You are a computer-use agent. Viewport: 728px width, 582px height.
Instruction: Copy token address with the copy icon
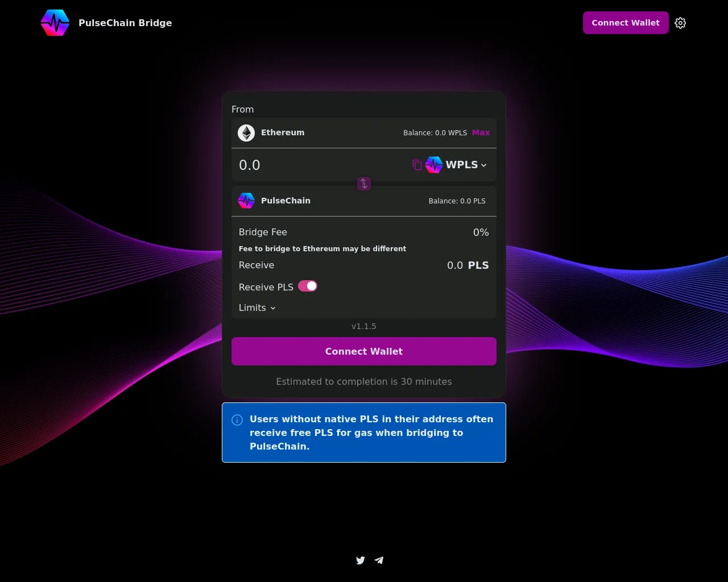coord(417,165)
